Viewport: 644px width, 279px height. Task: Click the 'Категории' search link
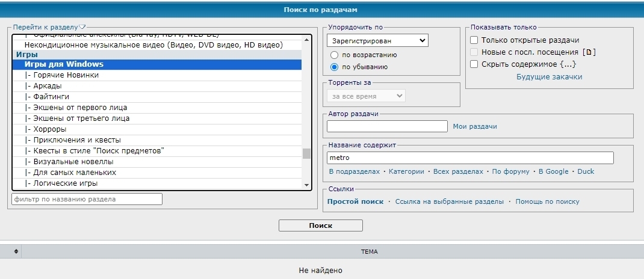tap(406, 171)
